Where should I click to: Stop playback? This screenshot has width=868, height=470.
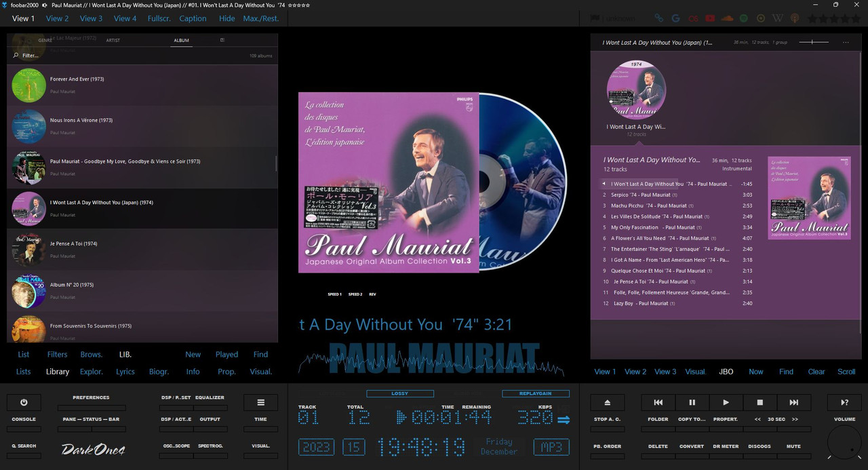[759, 402]
